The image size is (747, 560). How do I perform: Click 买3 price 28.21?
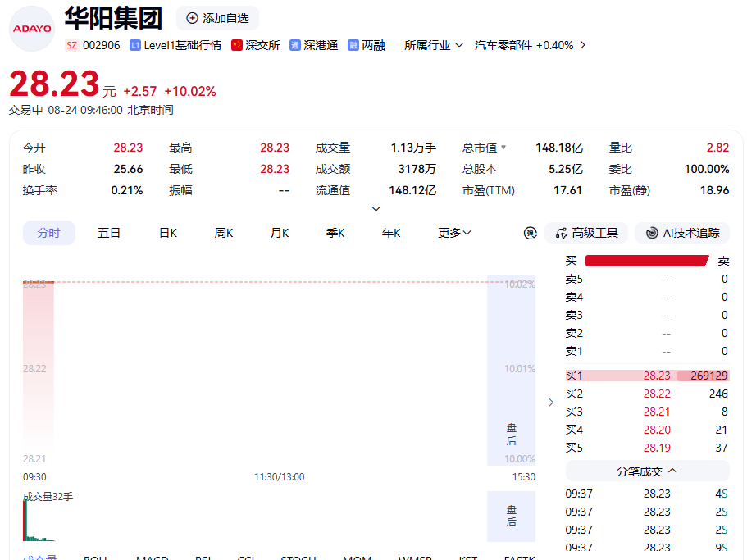coord(657,412)
